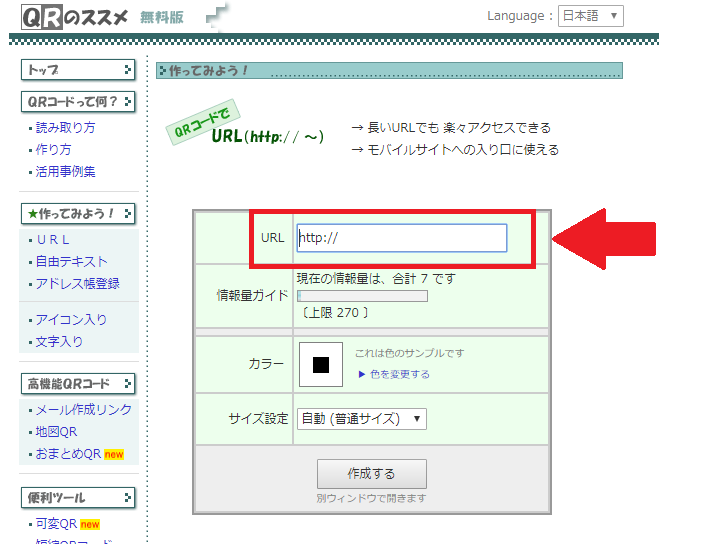Open メール作成リンク page
Viewport: 703px width, 544px height.
tap(84, 410)
